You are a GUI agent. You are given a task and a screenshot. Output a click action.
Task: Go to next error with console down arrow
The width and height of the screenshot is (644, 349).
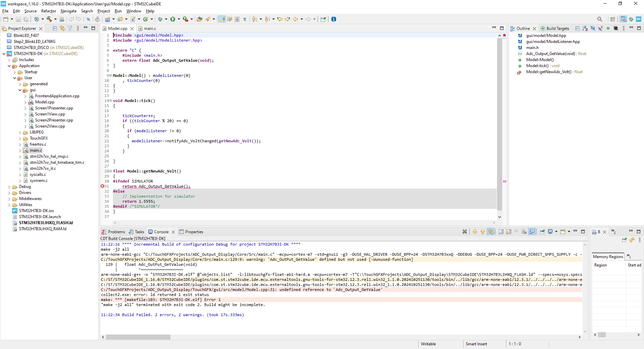475,232
